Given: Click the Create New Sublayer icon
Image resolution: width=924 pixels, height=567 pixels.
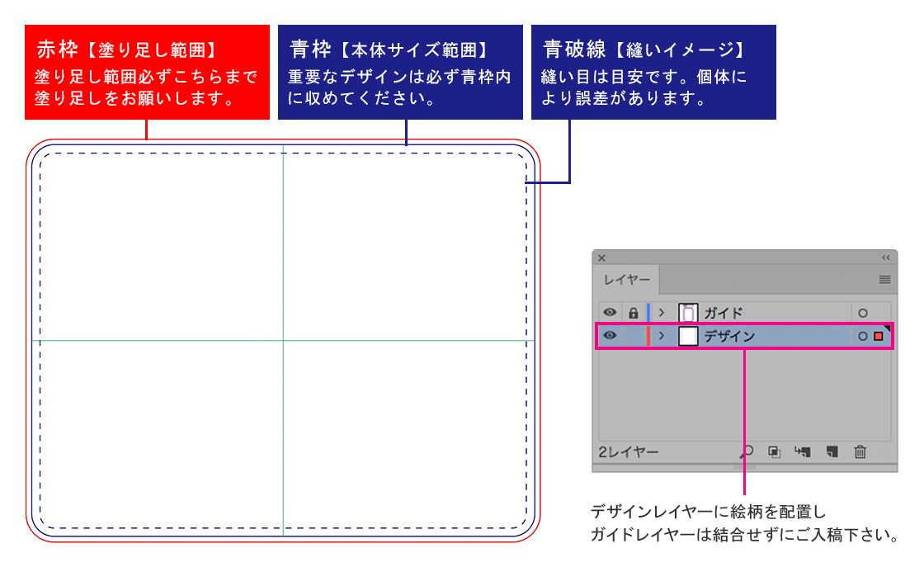Looking at the screenshot, I should click(802, 451).
